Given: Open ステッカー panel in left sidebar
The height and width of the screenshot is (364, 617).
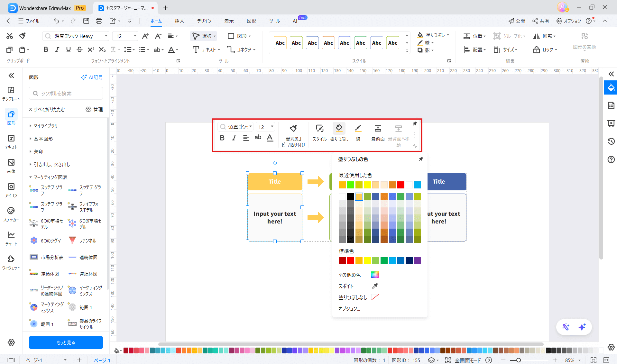Looking at the screenshot, I should point(11,214).
